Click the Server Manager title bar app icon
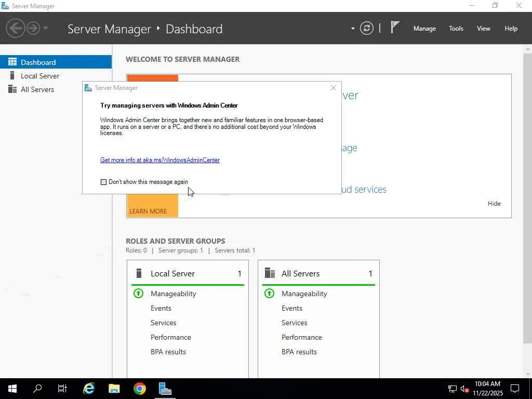Viewport: 532px width, 399px height. pos(5,6)
